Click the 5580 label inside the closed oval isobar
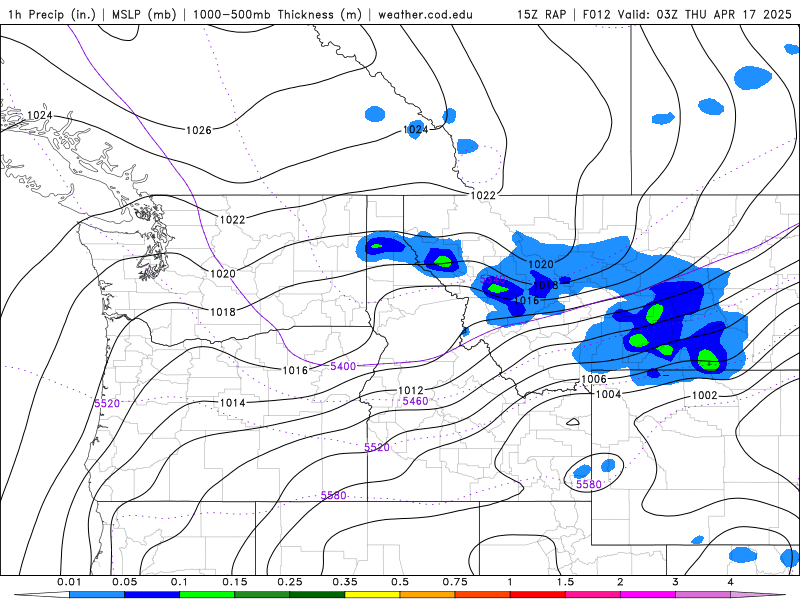800x600 pixels. pyautogui.click(x=589, y=484)
